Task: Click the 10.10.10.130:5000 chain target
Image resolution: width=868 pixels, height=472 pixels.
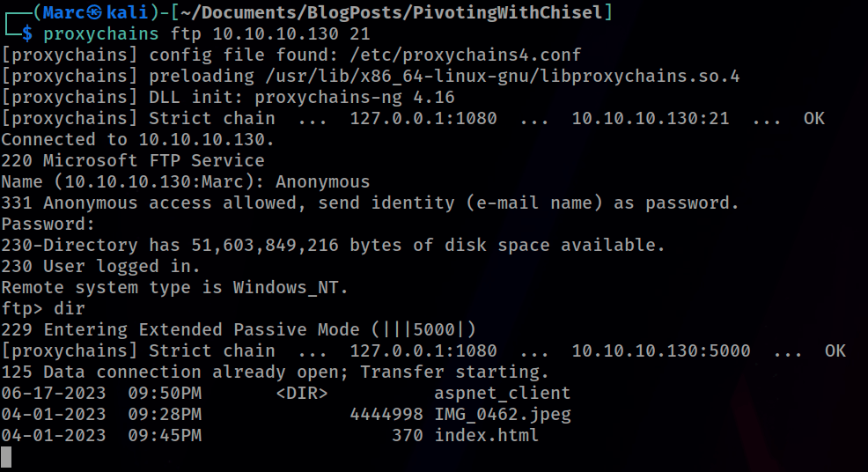Action: 661,350
